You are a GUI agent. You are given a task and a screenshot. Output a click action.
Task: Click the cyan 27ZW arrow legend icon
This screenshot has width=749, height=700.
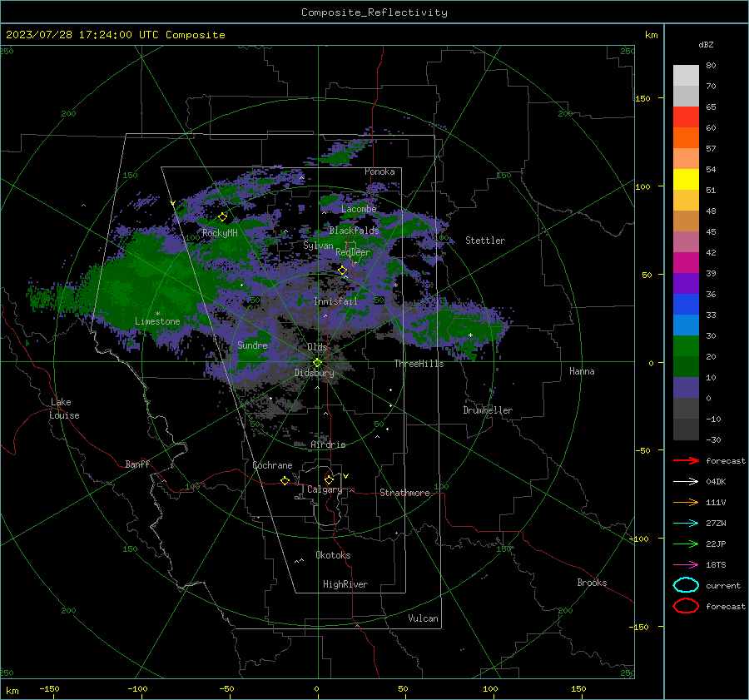pos(686,524)
